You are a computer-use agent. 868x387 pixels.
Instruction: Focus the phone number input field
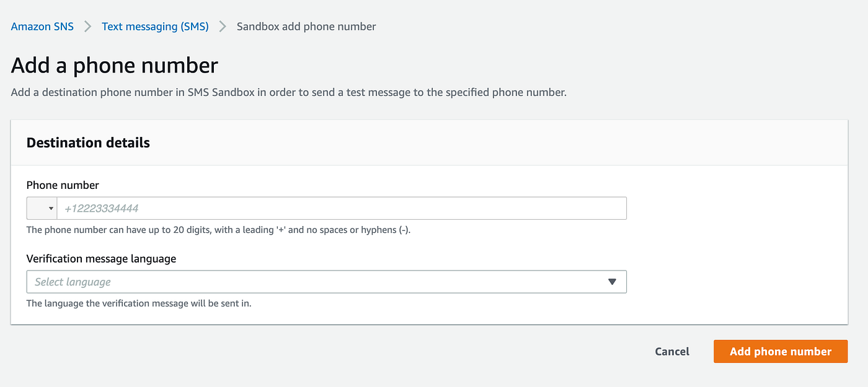tap(341, 209)
